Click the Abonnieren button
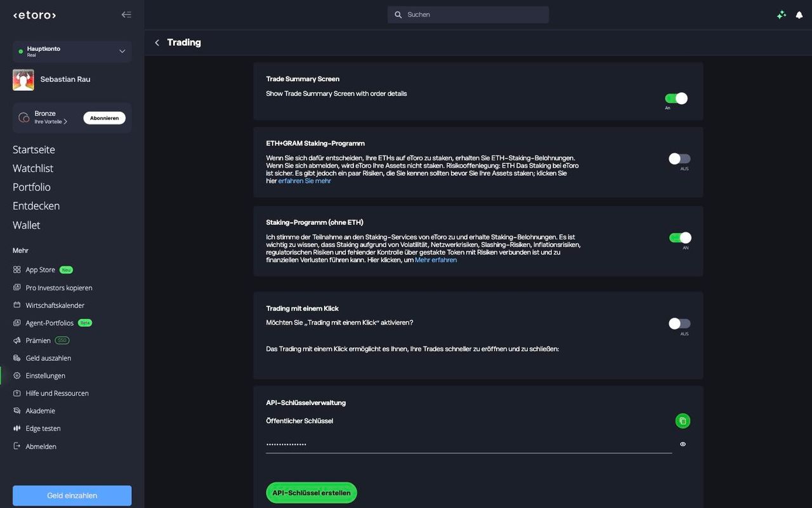Viewport: 812px width, 508px height. click(x=105, y=118)
